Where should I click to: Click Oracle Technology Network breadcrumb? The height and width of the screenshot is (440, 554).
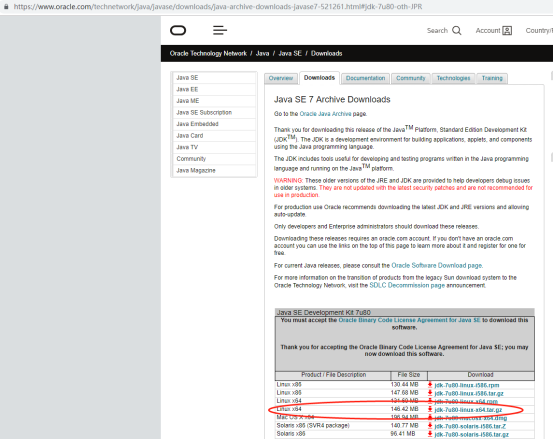208,53
